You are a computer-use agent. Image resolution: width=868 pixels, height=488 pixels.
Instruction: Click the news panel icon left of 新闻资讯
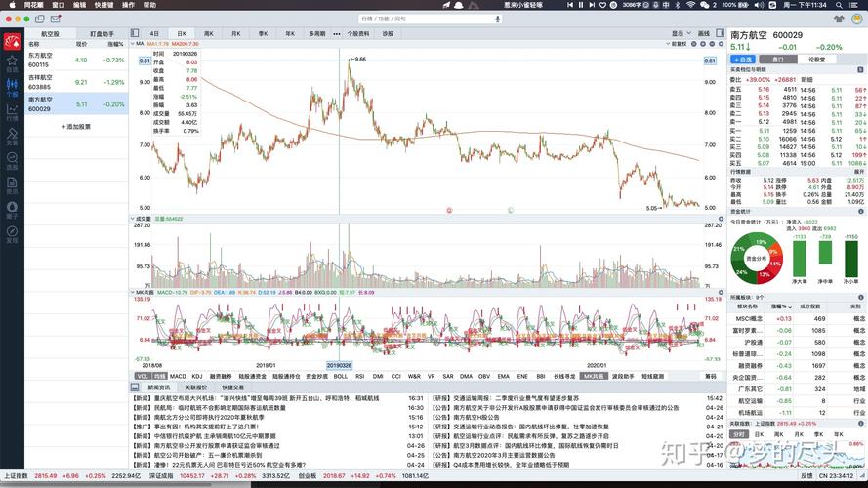click(135, 386)
